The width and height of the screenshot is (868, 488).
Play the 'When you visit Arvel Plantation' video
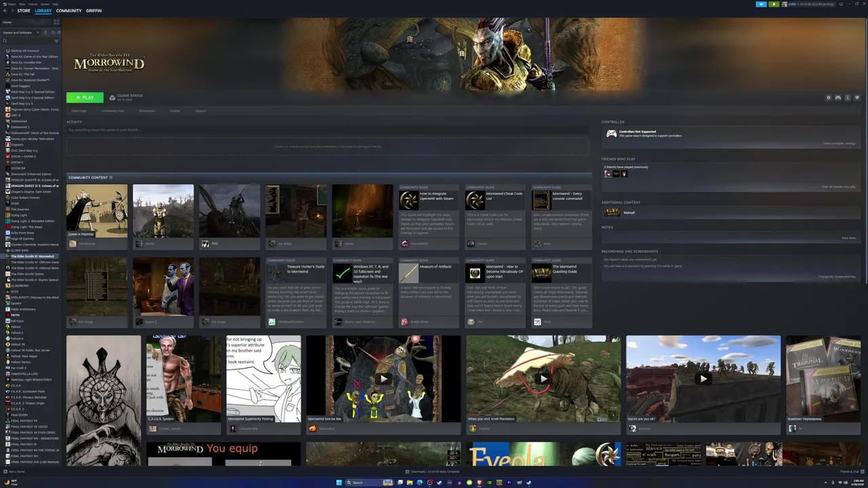coord(543,379)
